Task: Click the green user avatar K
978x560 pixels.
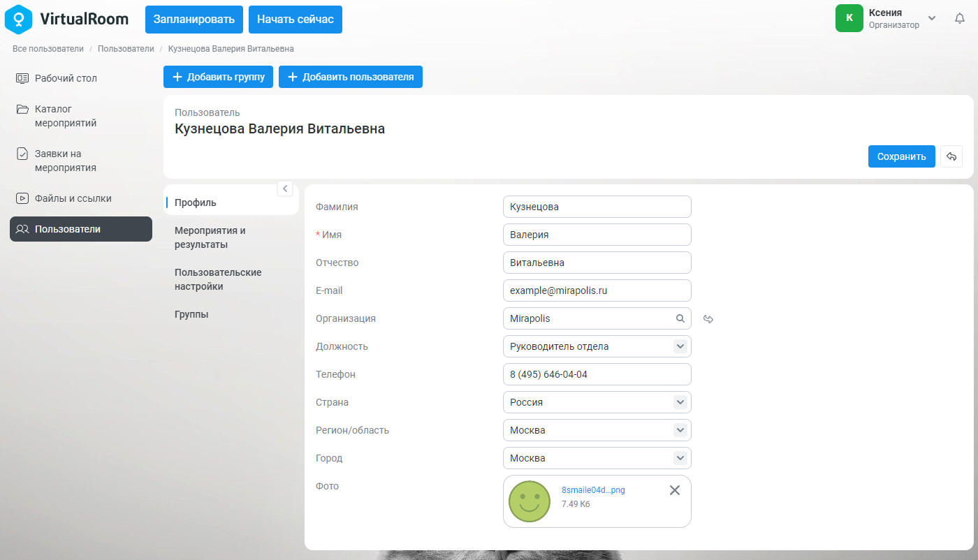Action: click(849, 18)
